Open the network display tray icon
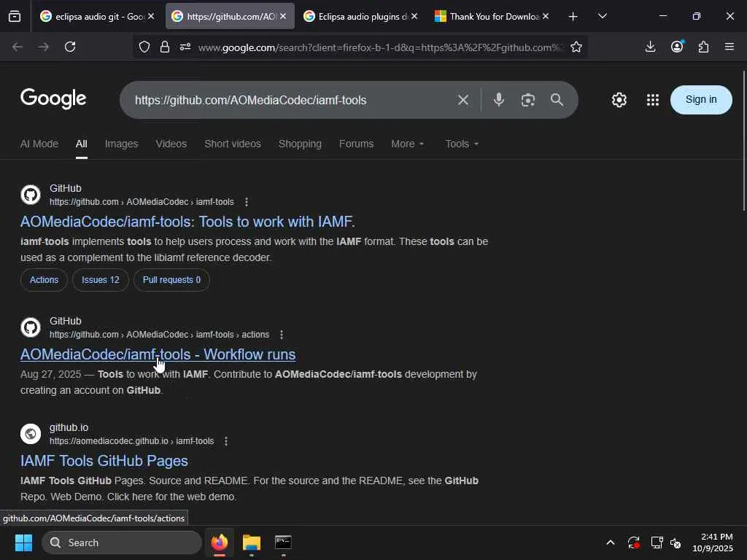 click(x=657, y=542)
